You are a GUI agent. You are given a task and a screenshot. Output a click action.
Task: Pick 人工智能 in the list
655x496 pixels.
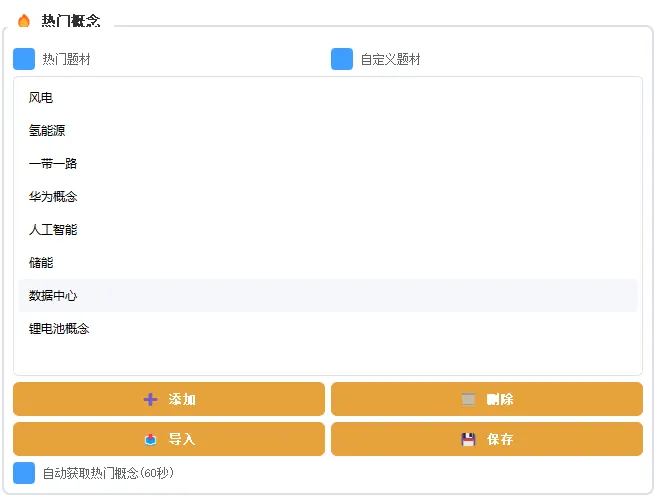[53, 230]
